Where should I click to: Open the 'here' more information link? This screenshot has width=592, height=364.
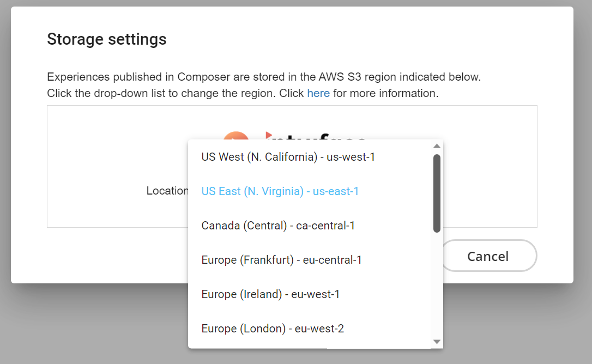click(x=318, y=93)
